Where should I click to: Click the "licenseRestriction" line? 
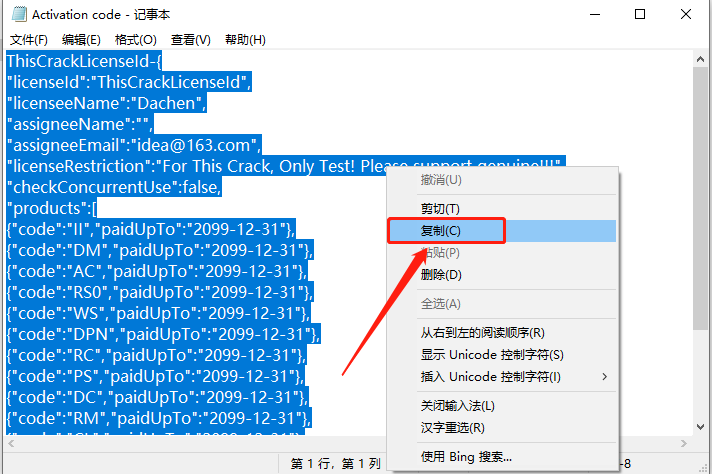pos(286,166)
